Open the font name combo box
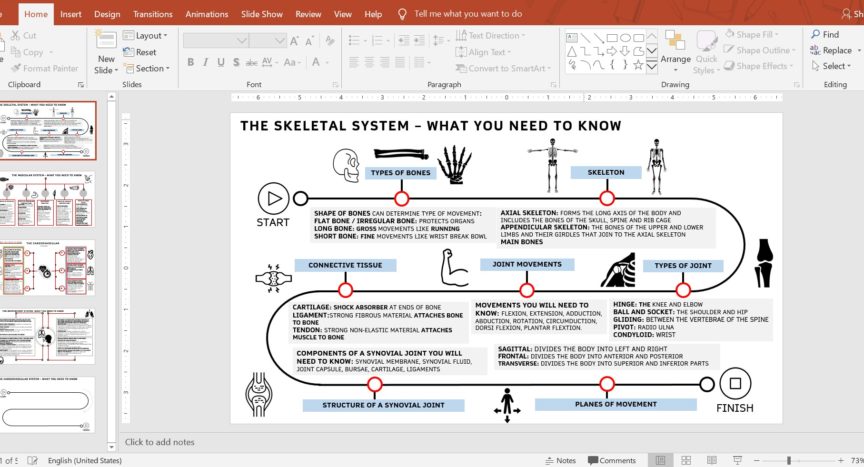 click(214, 40)
